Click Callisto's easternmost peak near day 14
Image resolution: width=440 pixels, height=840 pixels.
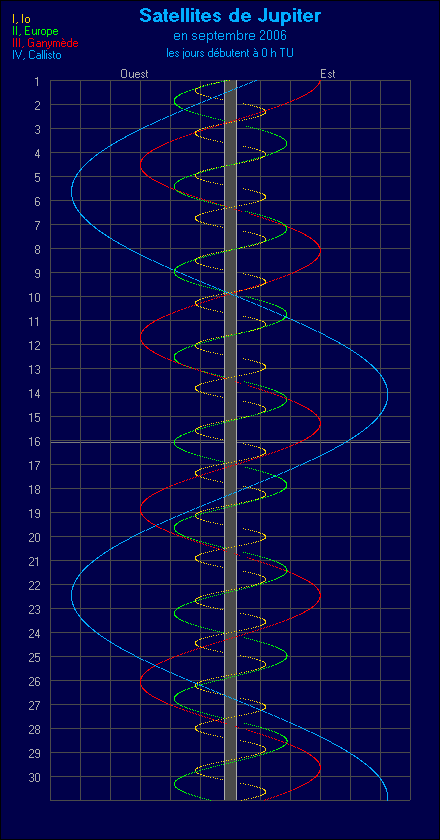tap(387, 397)
